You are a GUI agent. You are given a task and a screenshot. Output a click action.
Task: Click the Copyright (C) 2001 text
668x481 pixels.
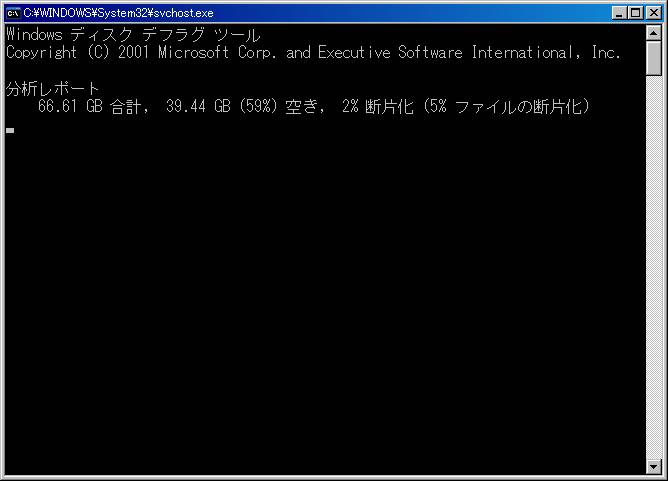click(78, 53)
